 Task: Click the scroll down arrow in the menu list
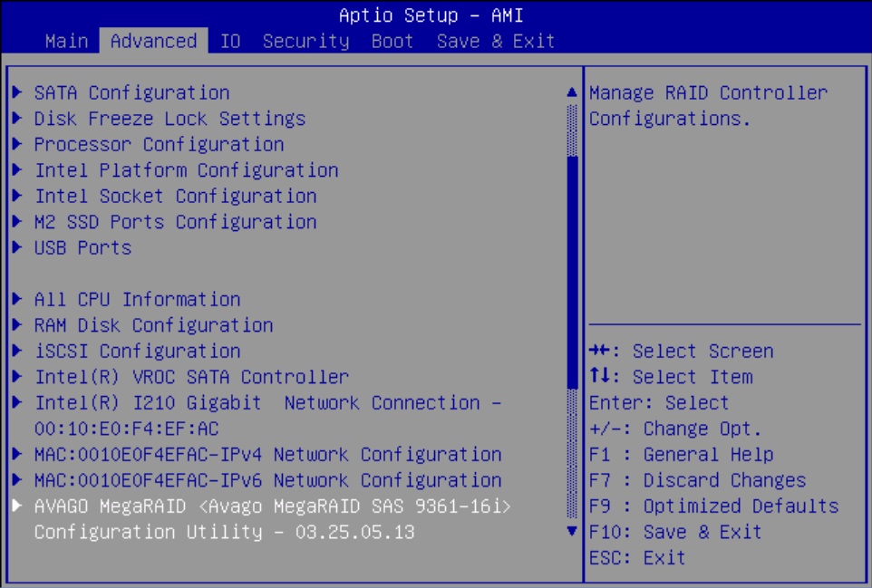point(571,532)
